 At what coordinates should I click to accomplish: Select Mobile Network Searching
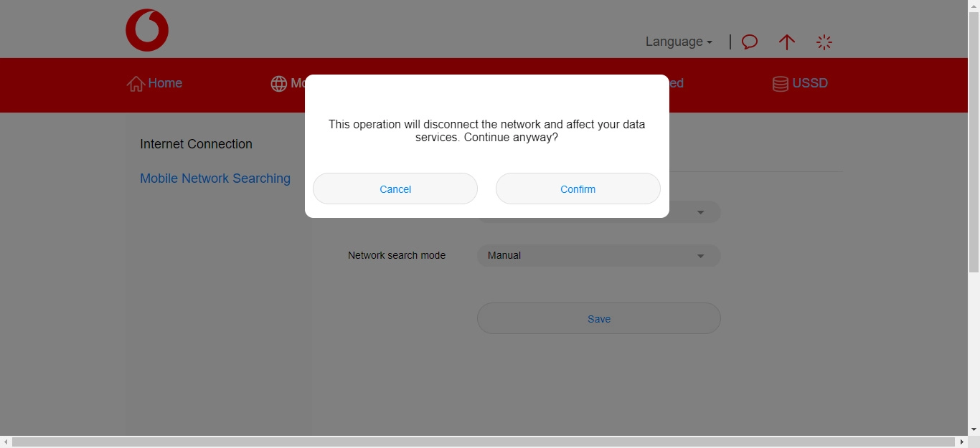pos(215,178)
